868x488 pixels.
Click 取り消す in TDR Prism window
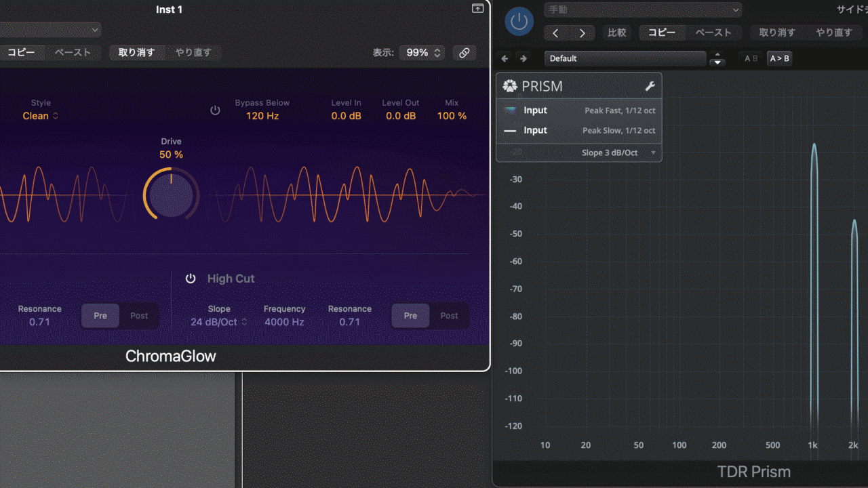click(x=777, y=33)
